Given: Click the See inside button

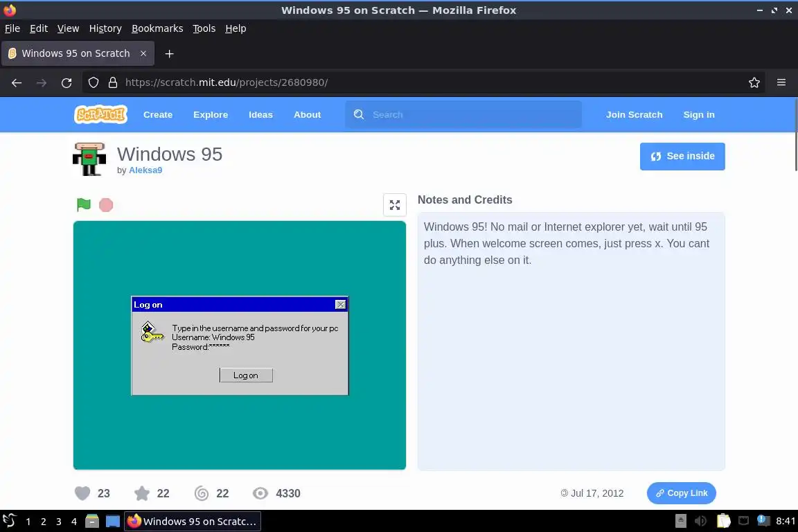Looking at the screenshot, I should point(682,157).
